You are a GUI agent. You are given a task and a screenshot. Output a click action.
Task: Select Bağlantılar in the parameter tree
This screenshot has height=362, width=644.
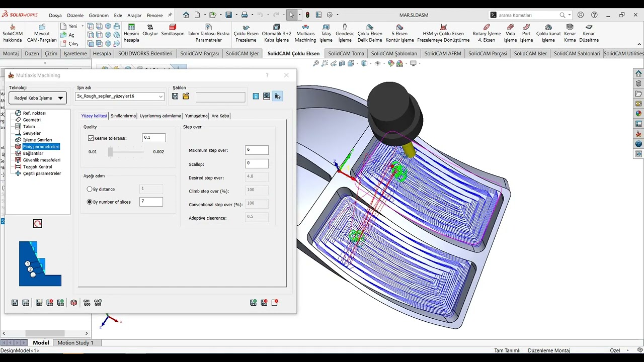click(33, 153)
